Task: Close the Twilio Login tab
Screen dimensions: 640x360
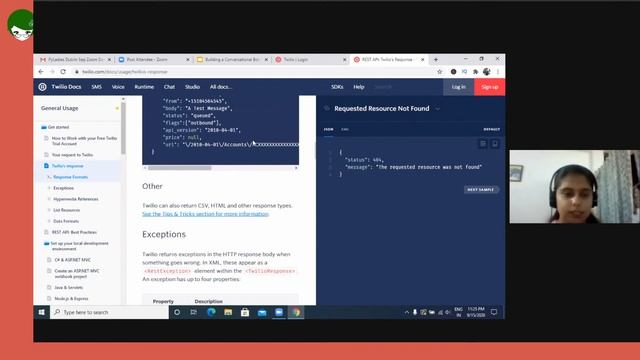Action: (344, 60)
